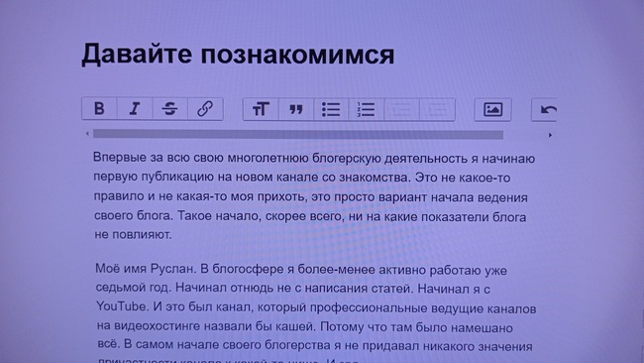Apply italic formatting with the I icon

coord(135,109)
